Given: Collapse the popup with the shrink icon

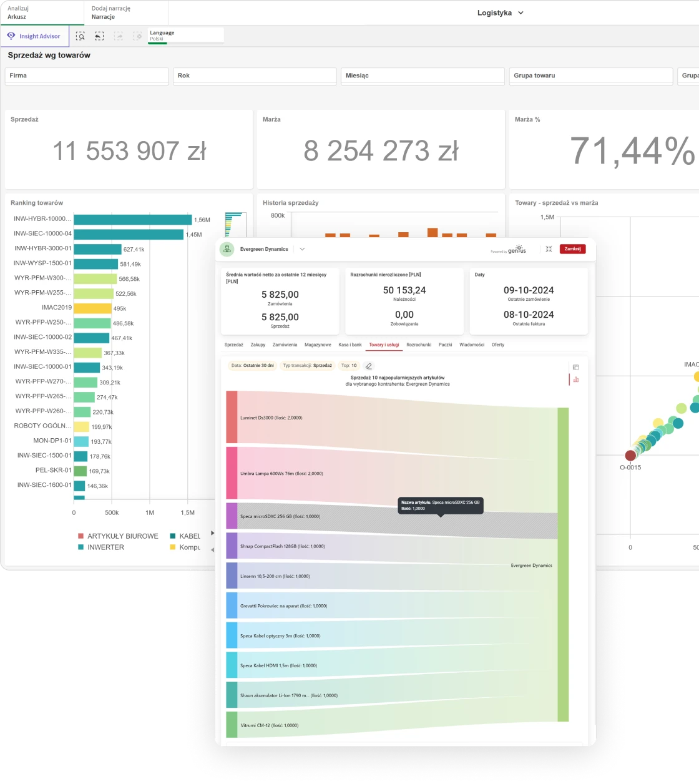Looking at the screenshot, I should pos(549,249).
